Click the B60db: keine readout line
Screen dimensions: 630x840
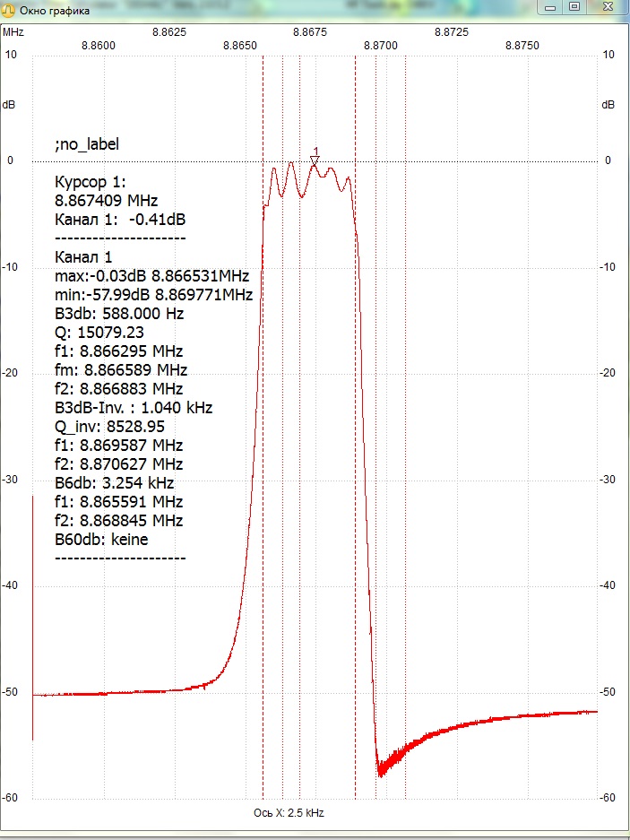click(x=101, y=539)
